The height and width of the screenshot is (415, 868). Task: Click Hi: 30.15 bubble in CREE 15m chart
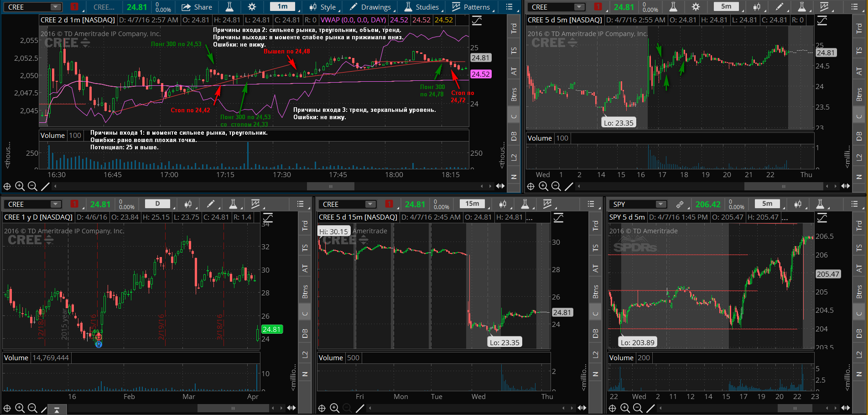333,231
